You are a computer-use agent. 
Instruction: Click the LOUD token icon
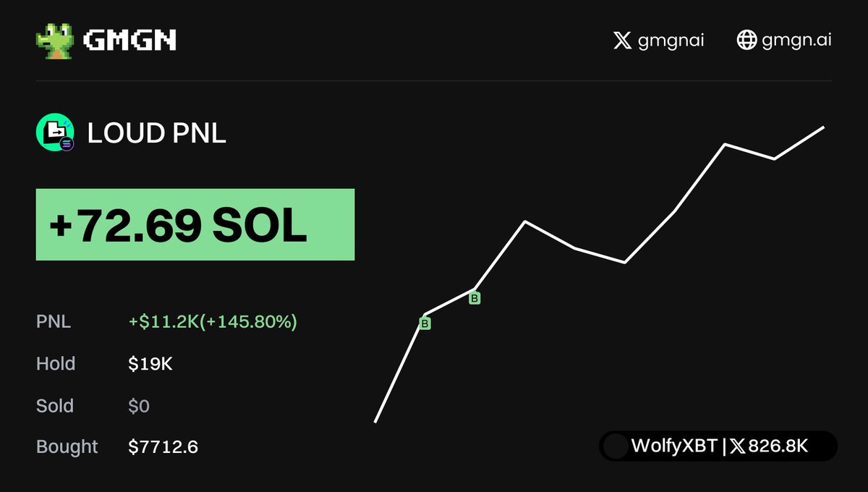click(55, 132)
